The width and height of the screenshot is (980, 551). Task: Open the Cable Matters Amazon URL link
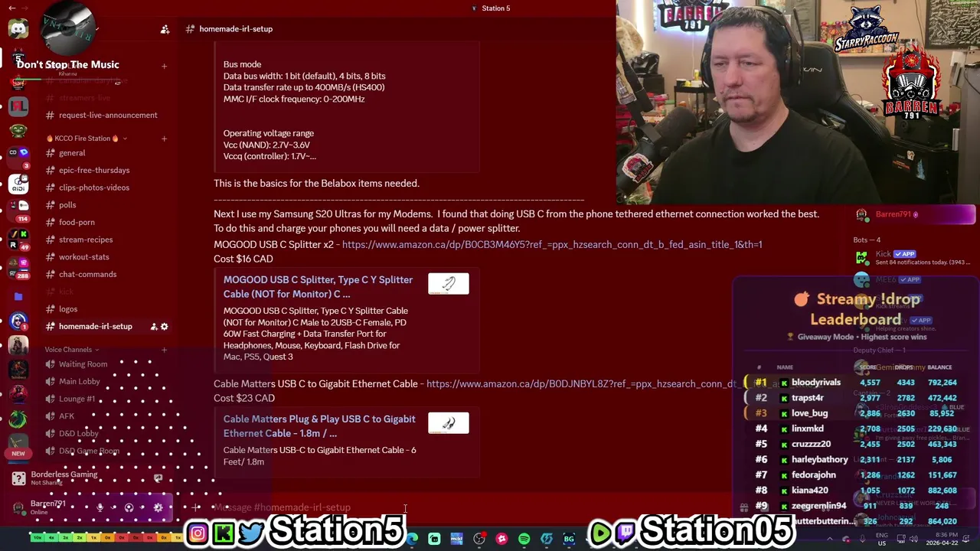pos(581,384)
